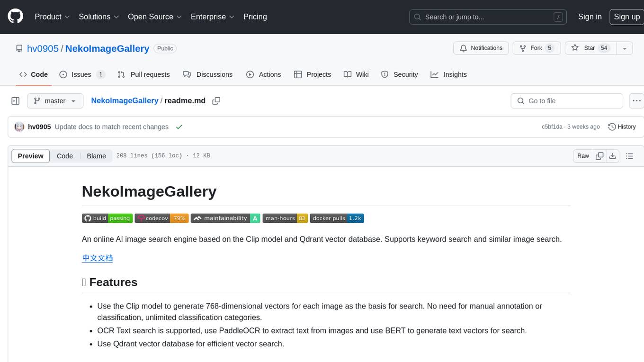Select the Code view

click(65, 156)
